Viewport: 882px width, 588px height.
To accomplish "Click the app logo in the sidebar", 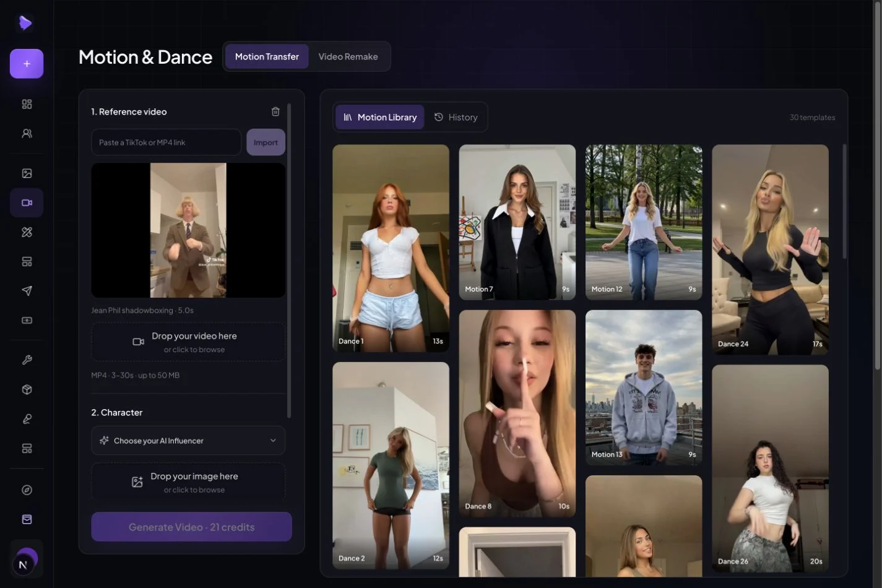I will click(25, 23).
